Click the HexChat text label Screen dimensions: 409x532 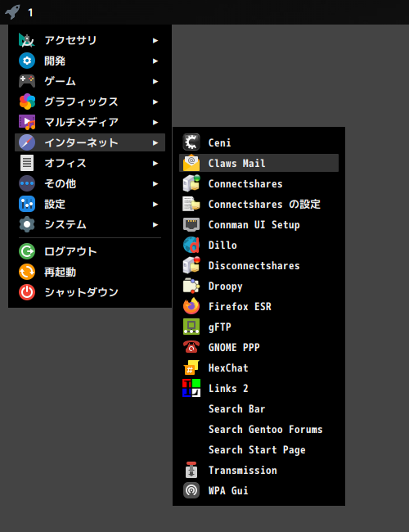(228, 367)
